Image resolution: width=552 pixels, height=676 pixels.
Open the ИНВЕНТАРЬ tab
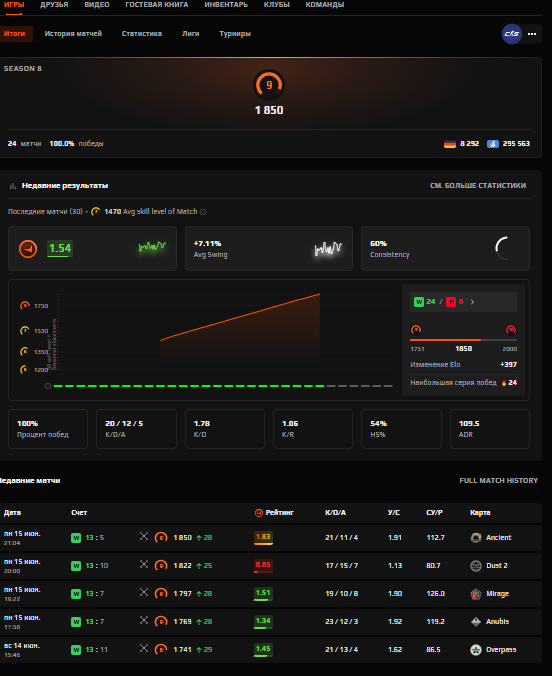[x=226, y=5]
